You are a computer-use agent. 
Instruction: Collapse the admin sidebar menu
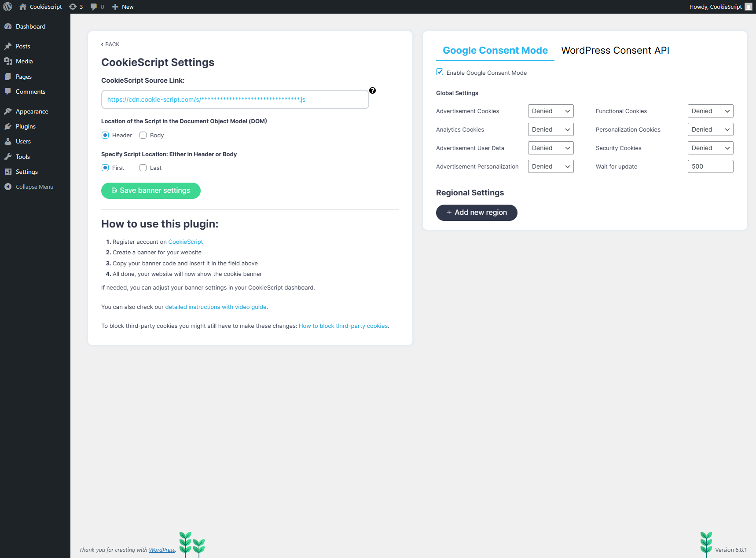tap(34, 187)
